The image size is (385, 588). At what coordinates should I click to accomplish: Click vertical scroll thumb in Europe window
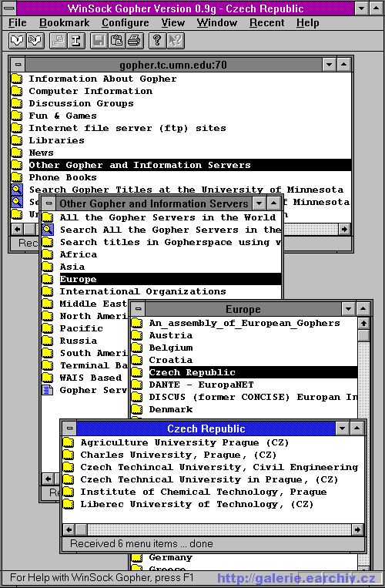363,336
